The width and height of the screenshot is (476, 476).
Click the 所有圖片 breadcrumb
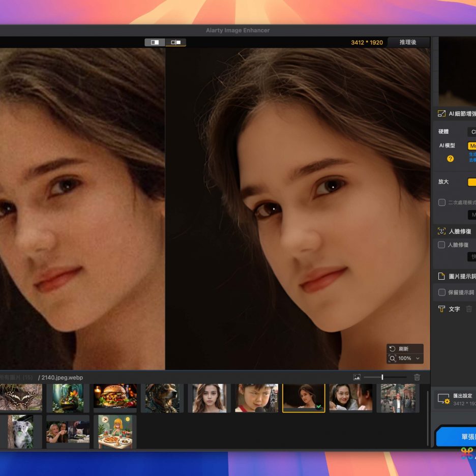click(16, 377)
